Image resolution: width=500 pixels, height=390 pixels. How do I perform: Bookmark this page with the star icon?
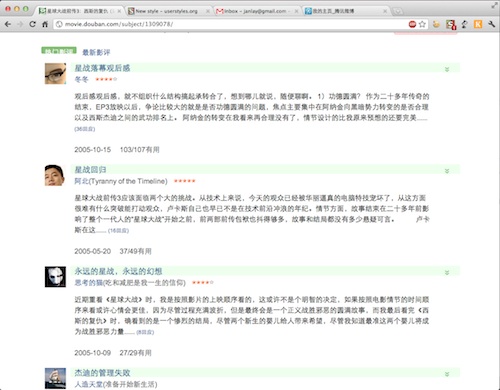422,24
